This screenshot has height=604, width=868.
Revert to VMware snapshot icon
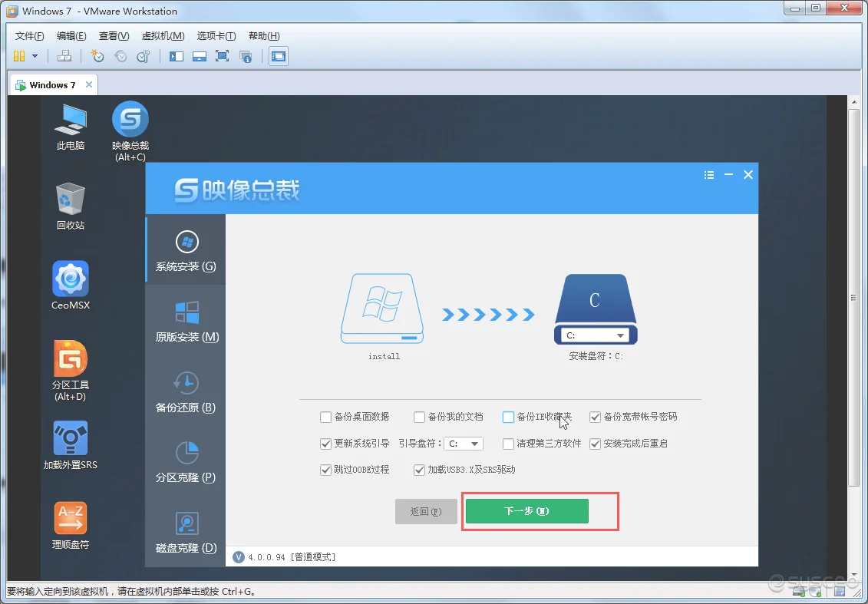click(x=120, y=56)
